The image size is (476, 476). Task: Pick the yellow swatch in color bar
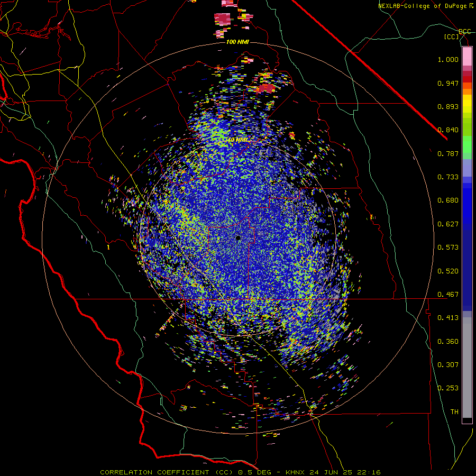(x=467, y=104)
